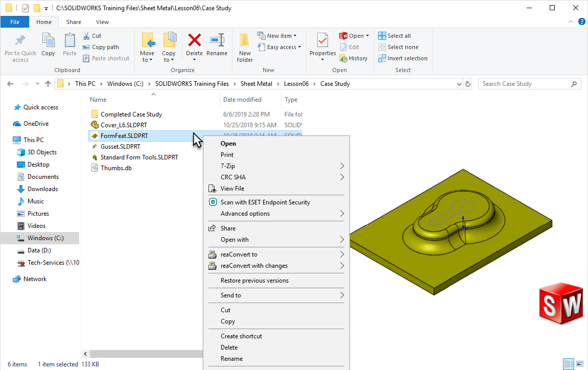Select OneDrive in navigation pane
588x370 pixels.
click(x=36, y=124)
